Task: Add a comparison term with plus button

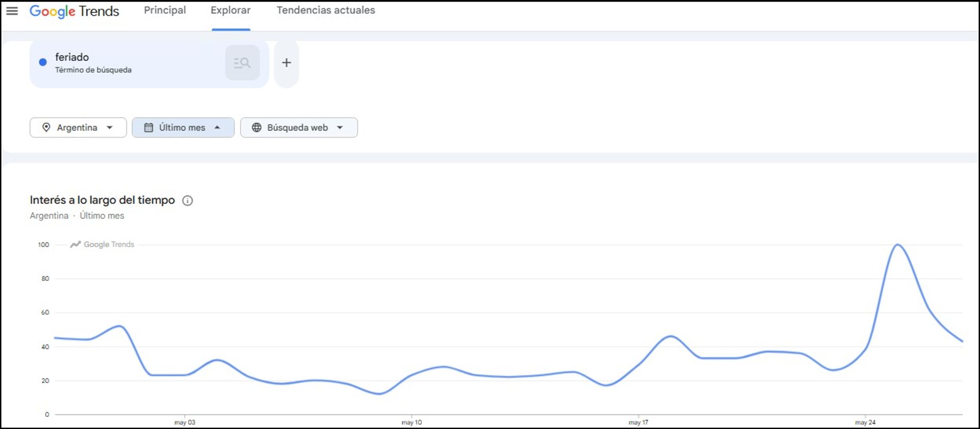Action: point(286,63)
